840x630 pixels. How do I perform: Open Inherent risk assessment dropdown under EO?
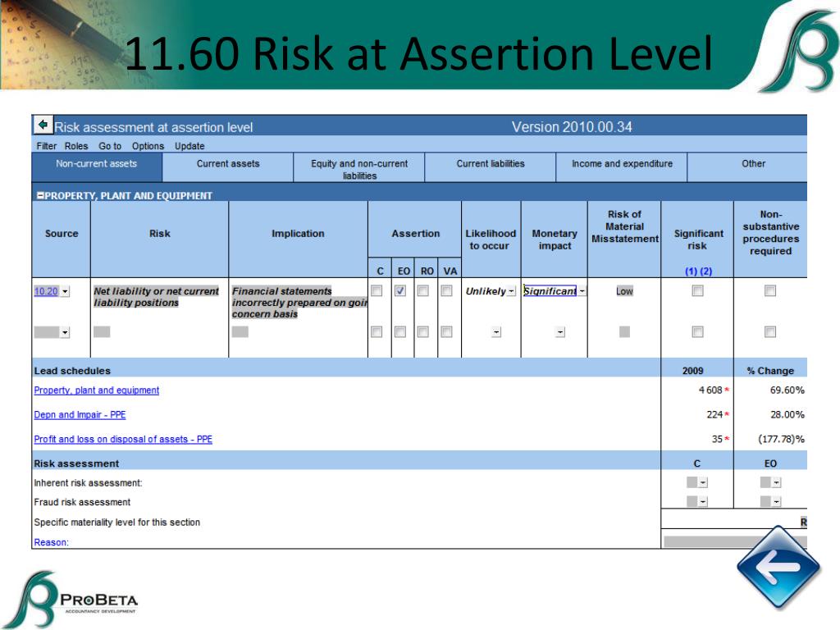pos(776,482)
